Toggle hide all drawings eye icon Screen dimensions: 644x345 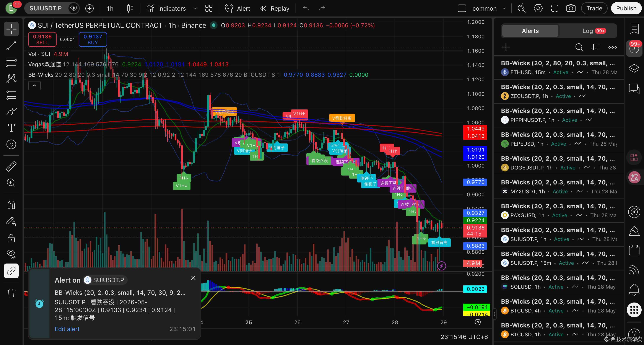tap(11, 254)
